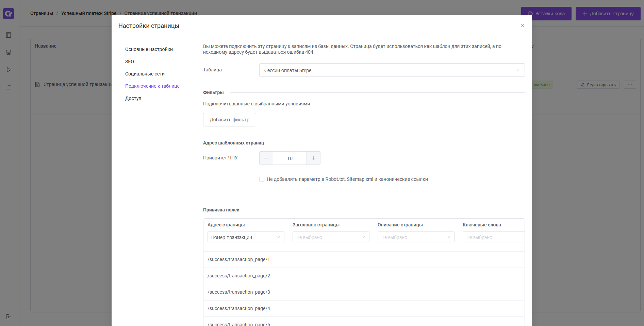Open pages icon in left sidebar
Viewport: 644px width, 326px height.
(x=9, y=35)
